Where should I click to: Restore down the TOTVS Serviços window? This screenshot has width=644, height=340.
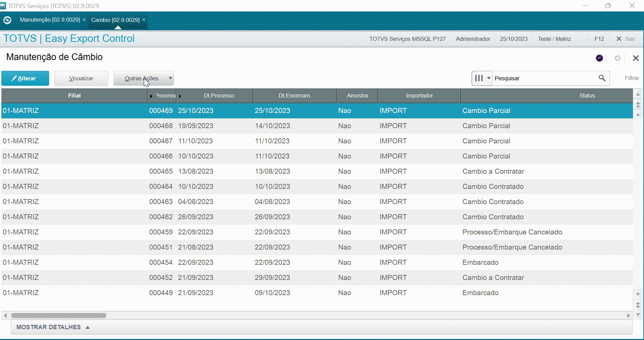coord(608,6)
